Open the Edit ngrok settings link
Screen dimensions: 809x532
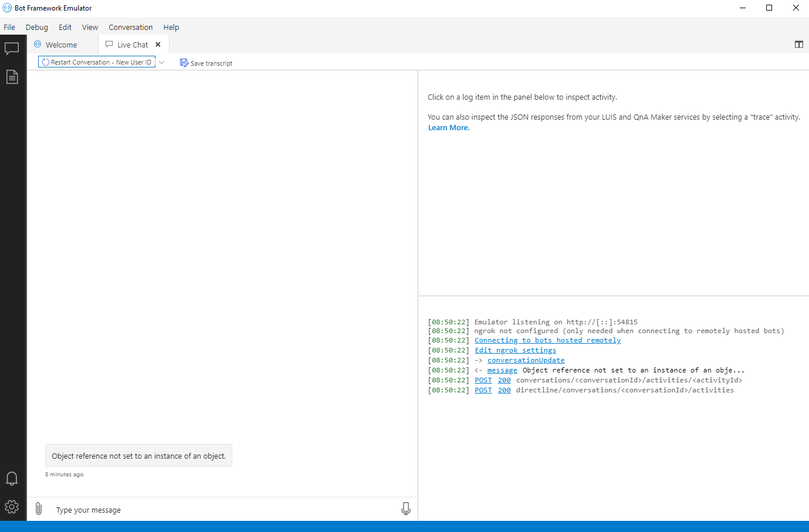[x=516, y=350]
